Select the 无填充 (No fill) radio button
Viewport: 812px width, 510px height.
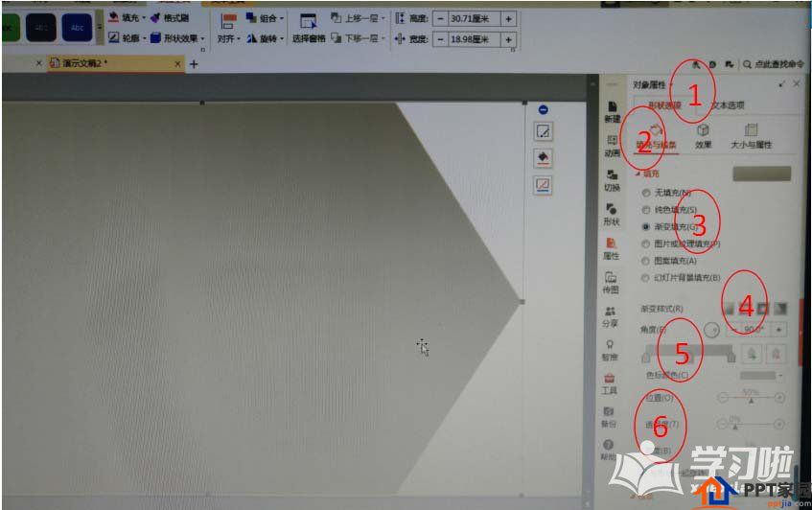click(x=645, y=193)
